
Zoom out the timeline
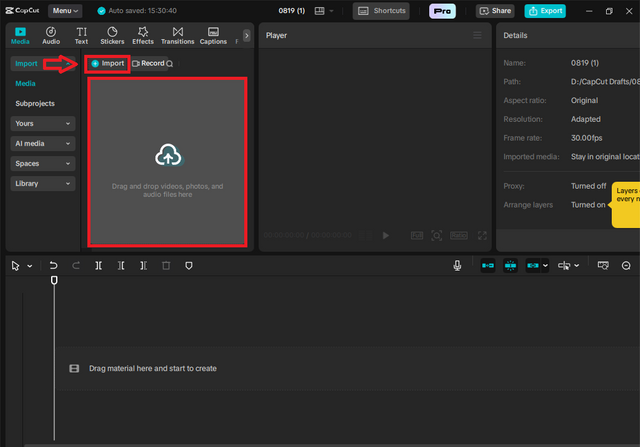[x=626, y=266]
